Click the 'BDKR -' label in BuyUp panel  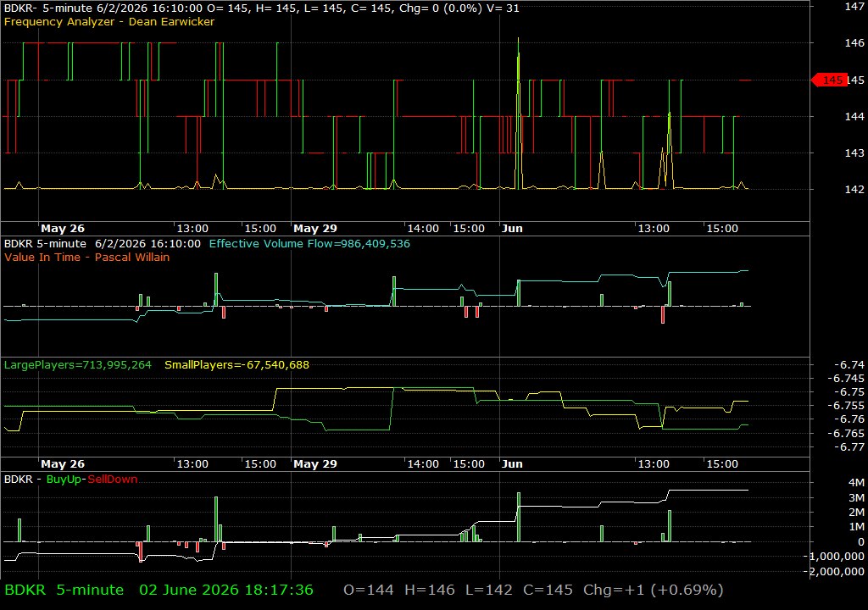[x=22, y=480]
